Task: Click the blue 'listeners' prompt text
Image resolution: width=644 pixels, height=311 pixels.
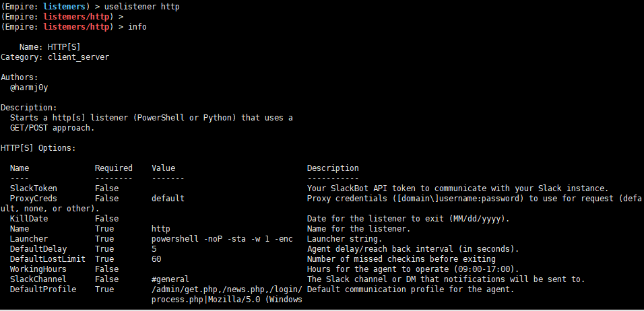Action: (x=65, y=7)
